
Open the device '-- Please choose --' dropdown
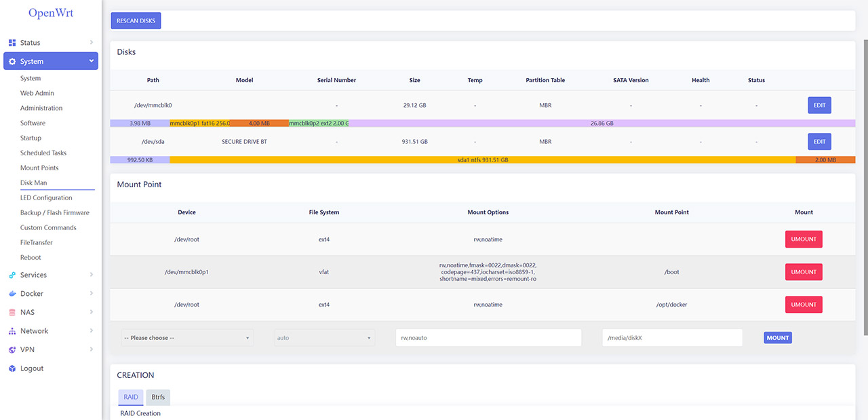point(186,338)
